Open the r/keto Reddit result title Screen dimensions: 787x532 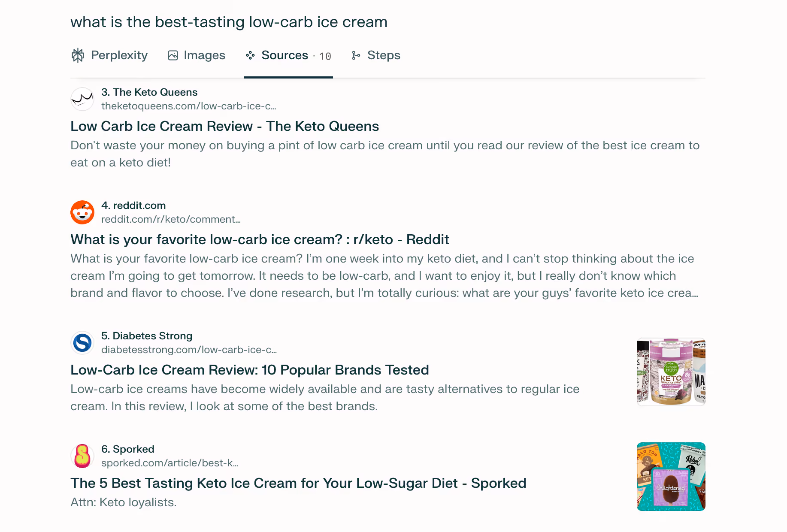pos(260,239)
